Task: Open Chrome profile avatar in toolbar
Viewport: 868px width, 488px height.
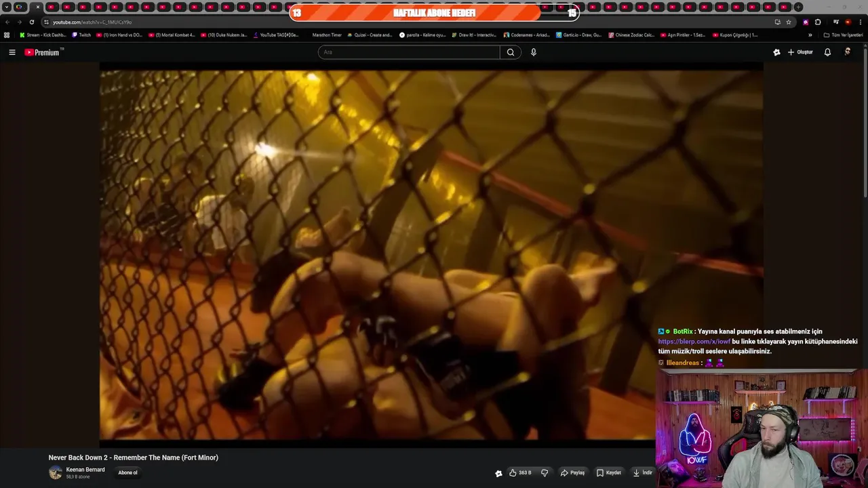Action: [x=848, y=22]
